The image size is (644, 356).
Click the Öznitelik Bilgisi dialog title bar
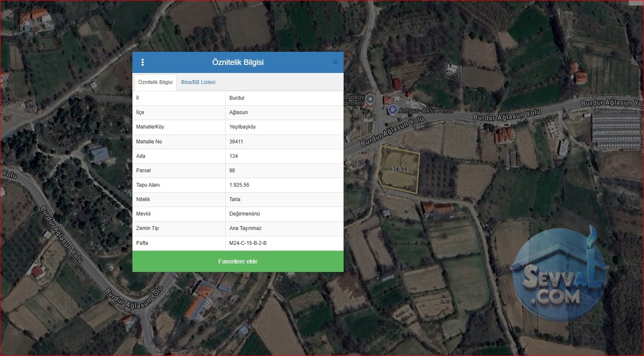point(238,62)
